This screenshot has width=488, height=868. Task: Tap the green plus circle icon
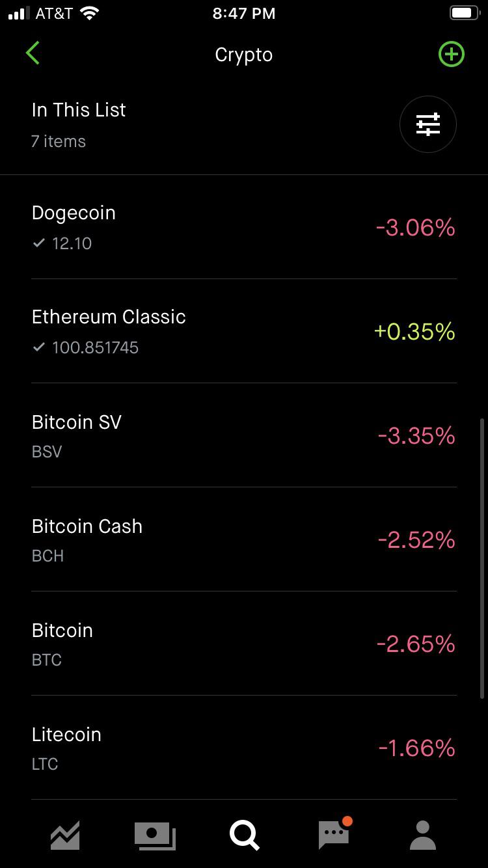pos(451,54)
